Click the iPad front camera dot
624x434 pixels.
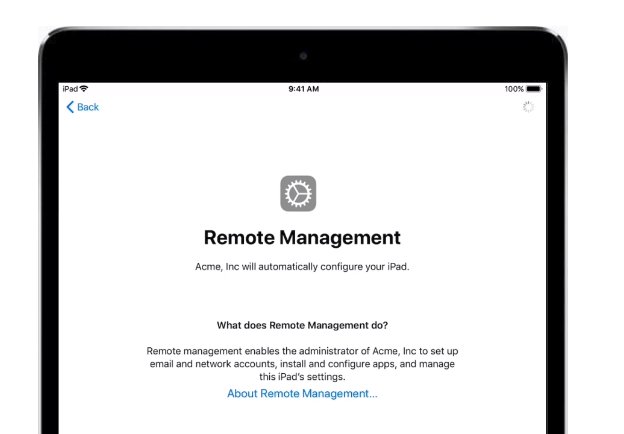(x=303, y=56)
